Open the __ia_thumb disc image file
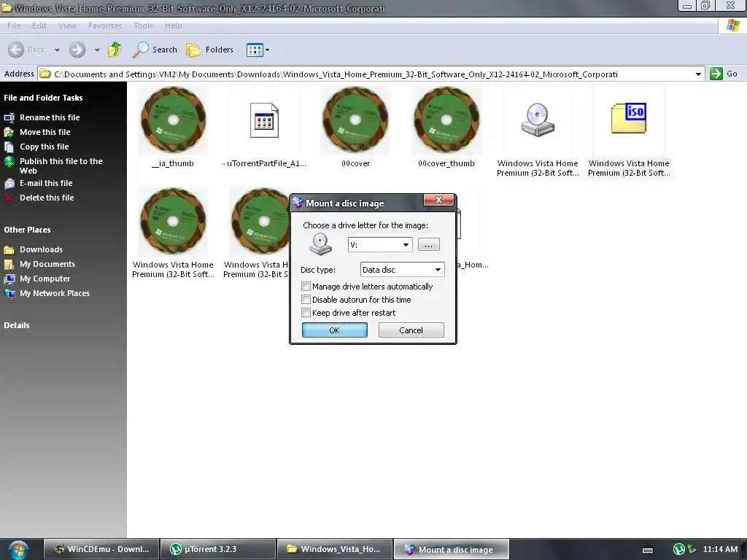The width and height of the screenshot is (747, 560). coord(173,120)
